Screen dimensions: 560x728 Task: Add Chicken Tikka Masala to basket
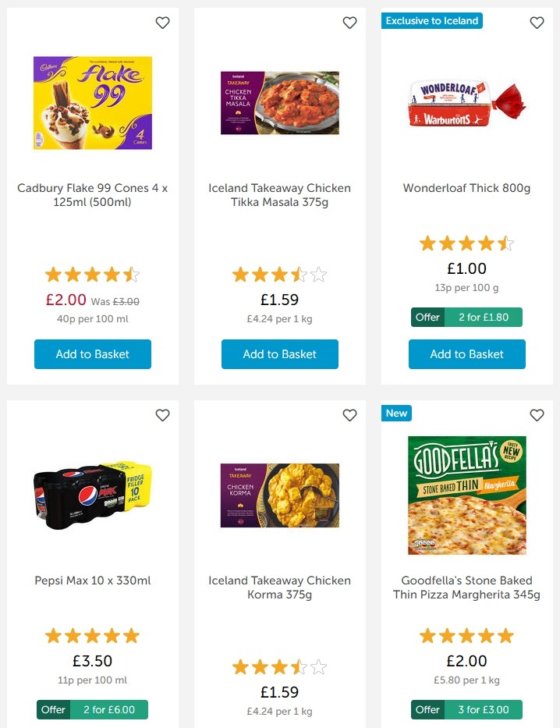pos(279,353)
